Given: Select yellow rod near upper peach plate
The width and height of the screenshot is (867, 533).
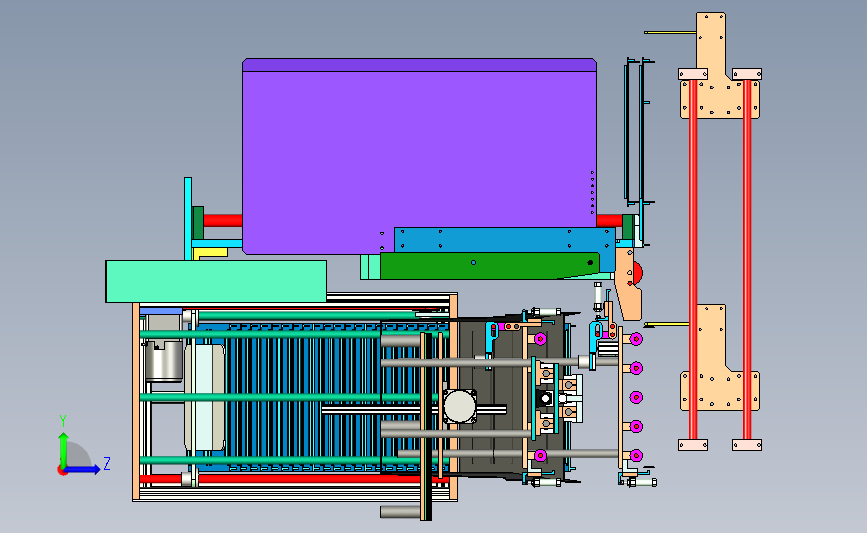Looking at the screenshot, I should [670, 33].
